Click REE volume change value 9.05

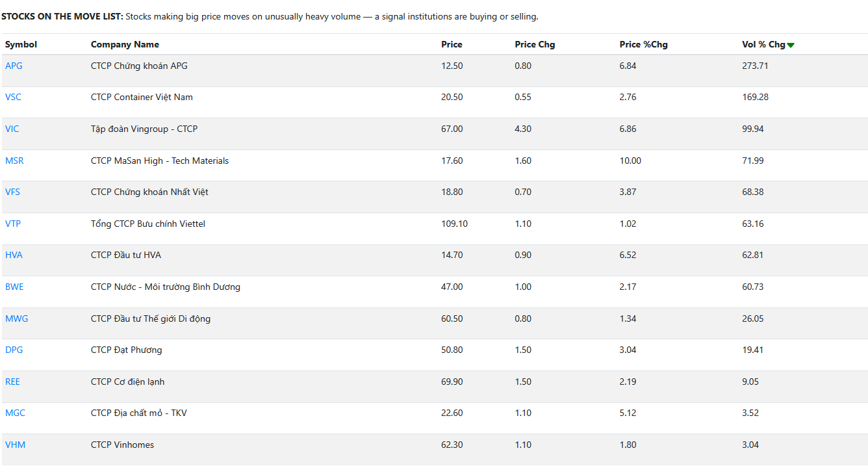tap(750, 382)
